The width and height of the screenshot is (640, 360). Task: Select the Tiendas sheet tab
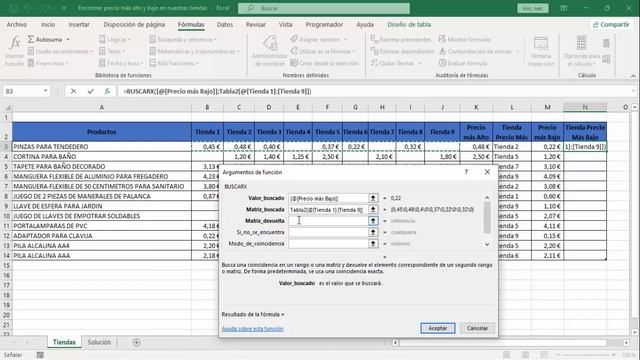tap(64, 342)
